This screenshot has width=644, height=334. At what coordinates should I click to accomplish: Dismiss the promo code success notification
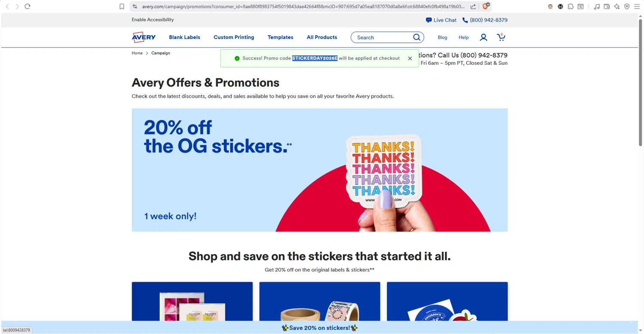pos(410,58)
